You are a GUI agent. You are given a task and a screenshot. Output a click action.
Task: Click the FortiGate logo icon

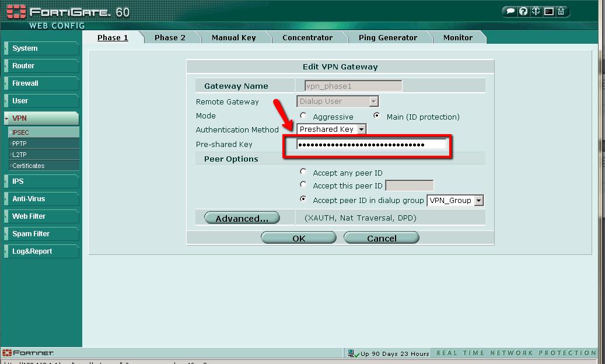[x=16, y=12]
